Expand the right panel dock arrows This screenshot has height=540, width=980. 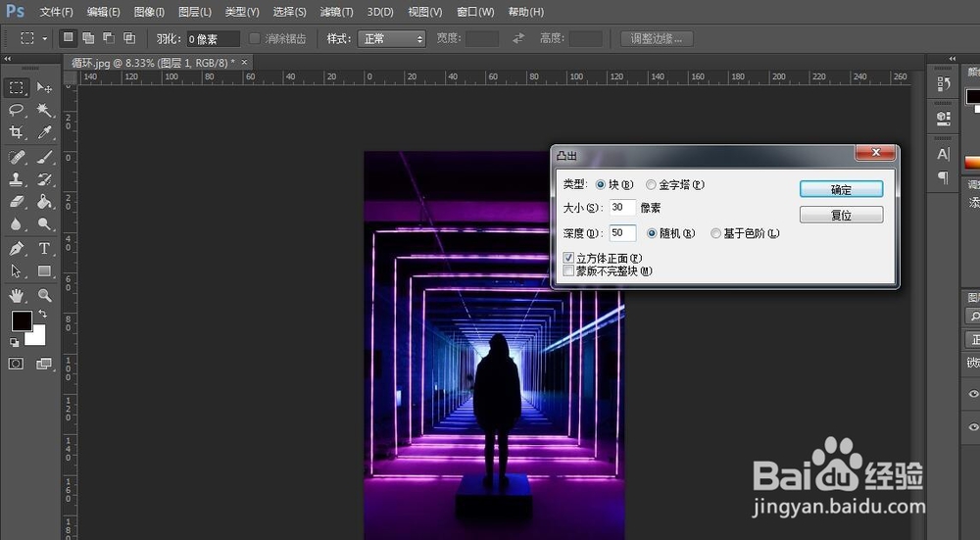(x=952, y=59)
